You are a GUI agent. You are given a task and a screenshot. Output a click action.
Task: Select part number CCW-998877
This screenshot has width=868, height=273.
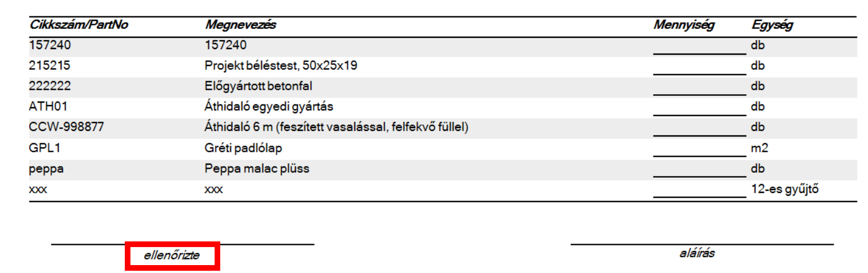pos(66,127)
